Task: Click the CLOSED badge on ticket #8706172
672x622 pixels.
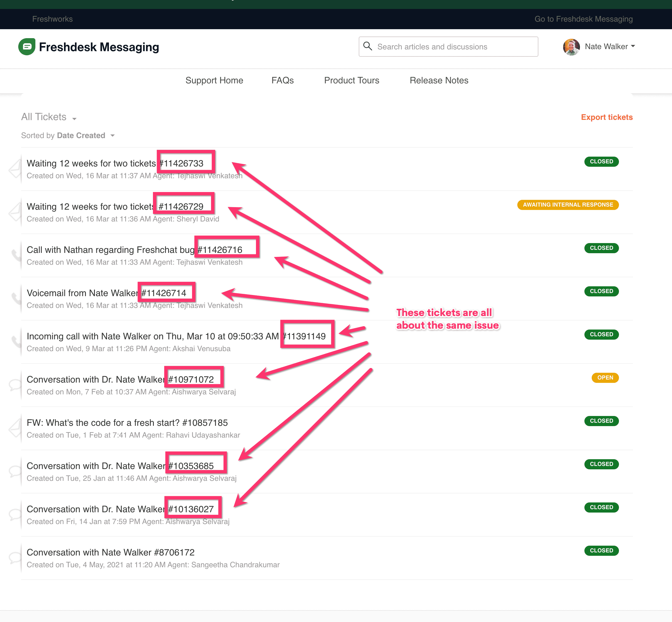Action: coord(601,551)
